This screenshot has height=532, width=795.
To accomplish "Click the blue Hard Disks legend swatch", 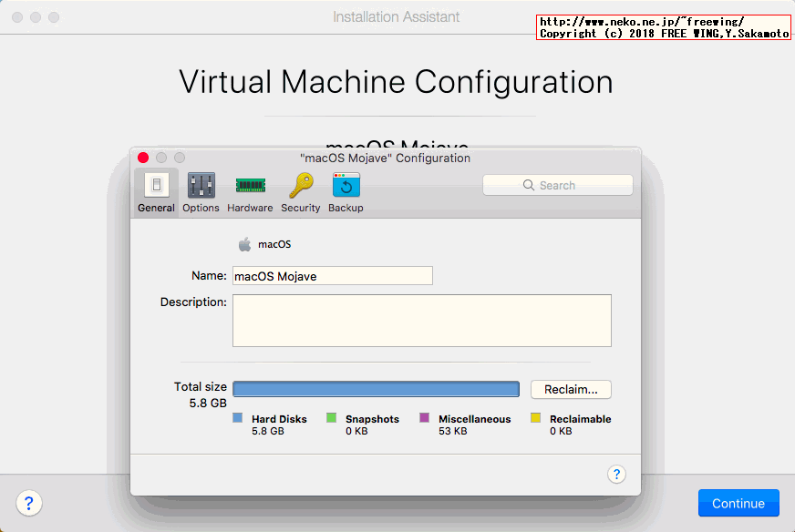I will point(238,419).
